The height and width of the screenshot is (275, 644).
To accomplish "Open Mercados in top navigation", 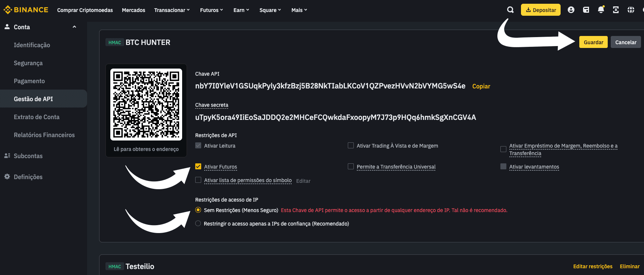I will point(134,10).
